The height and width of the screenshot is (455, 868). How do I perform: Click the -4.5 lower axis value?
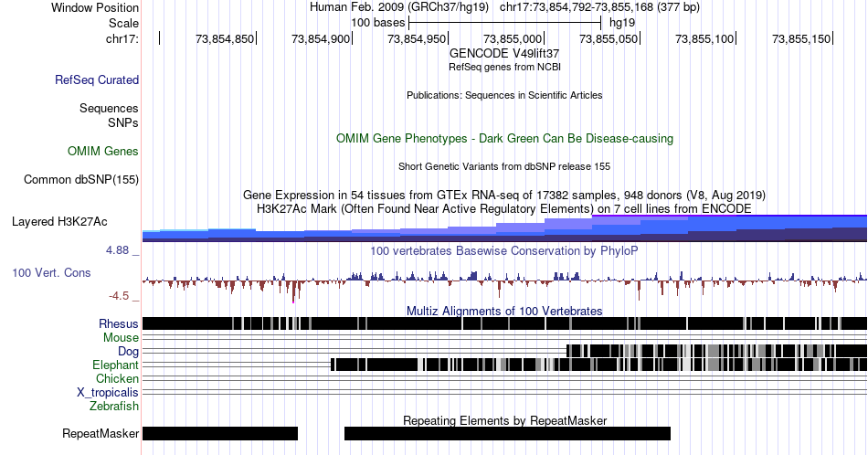[119, 296]
